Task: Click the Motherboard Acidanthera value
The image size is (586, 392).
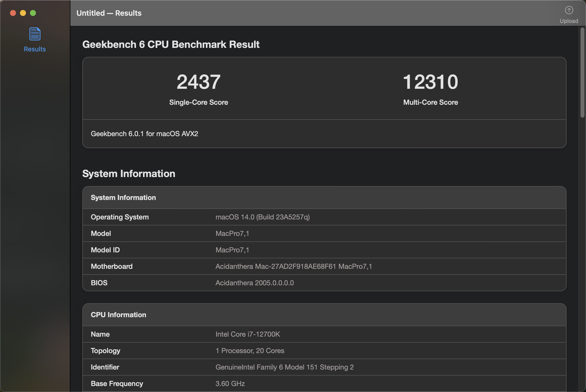Action: pos(293,267)
